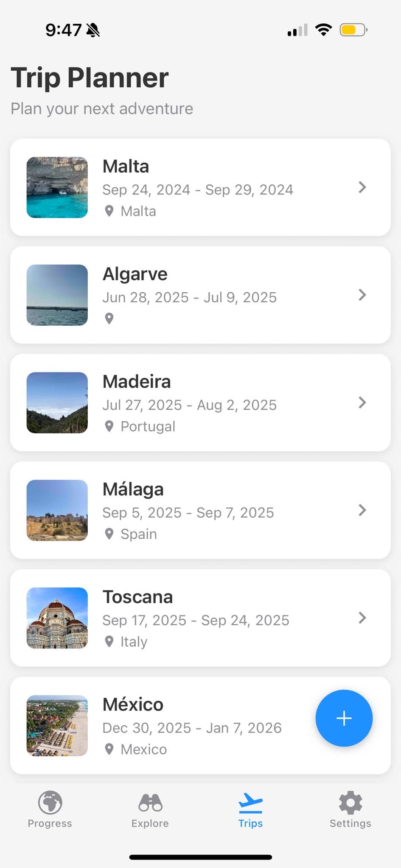Expand the Toscana trip chevron
The height and width of the screenshot is (868, 401).
coord(362,618)
